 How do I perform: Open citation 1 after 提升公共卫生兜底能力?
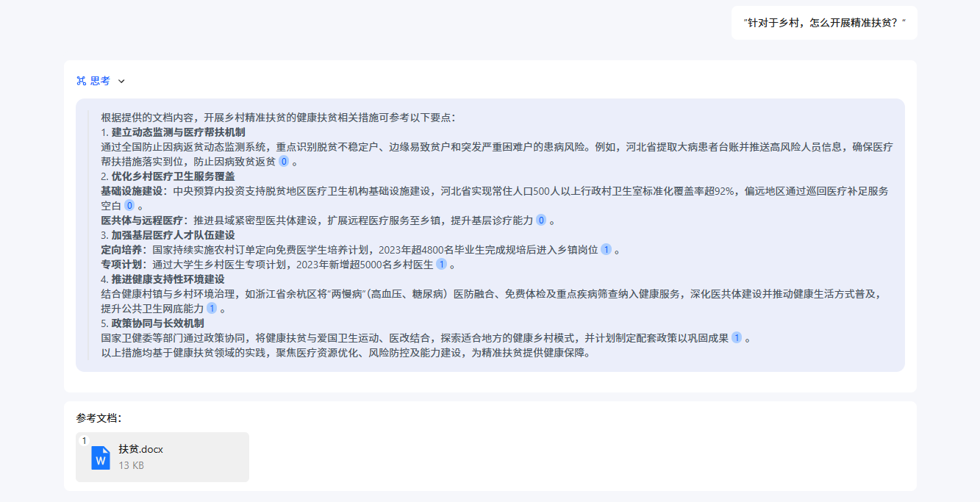tap(212, 309)
